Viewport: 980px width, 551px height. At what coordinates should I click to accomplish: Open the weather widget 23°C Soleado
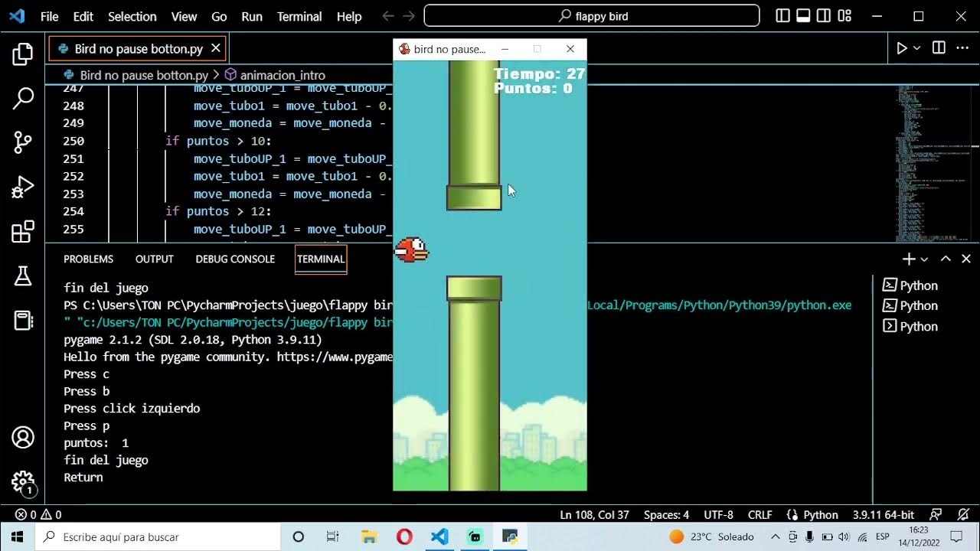coord(712,536)
